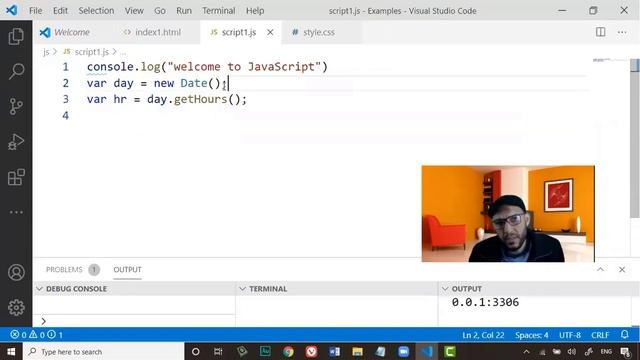Select the script1.js editor tab
The height and width of the screenshot is (360, 640).
point(239,32)
